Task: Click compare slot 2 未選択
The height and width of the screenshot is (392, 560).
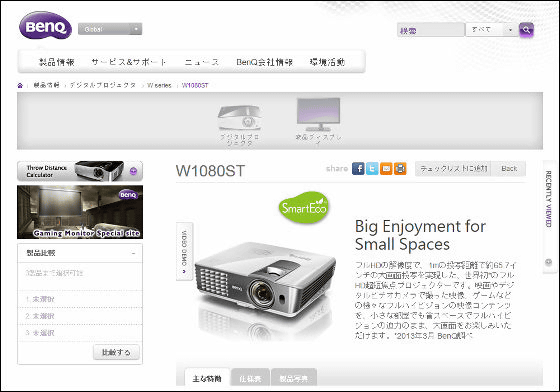Action: (40, 316)
